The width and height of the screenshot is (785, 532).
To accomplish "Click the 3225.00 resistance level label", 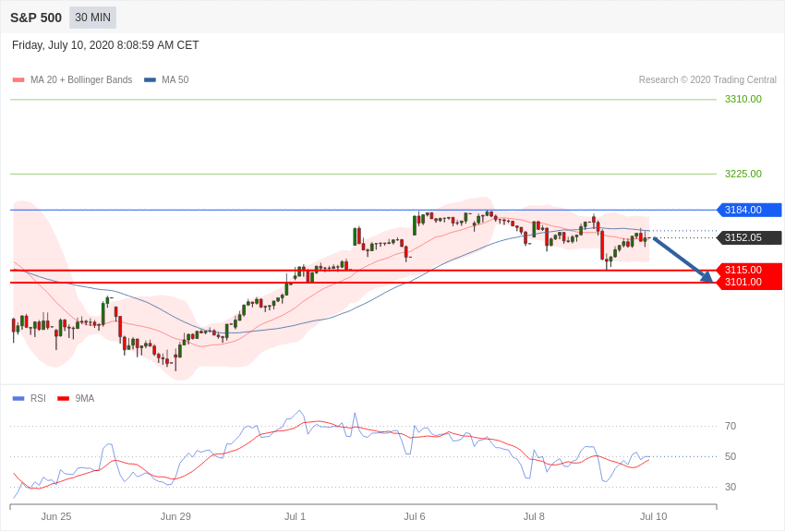I will [743, 174].
